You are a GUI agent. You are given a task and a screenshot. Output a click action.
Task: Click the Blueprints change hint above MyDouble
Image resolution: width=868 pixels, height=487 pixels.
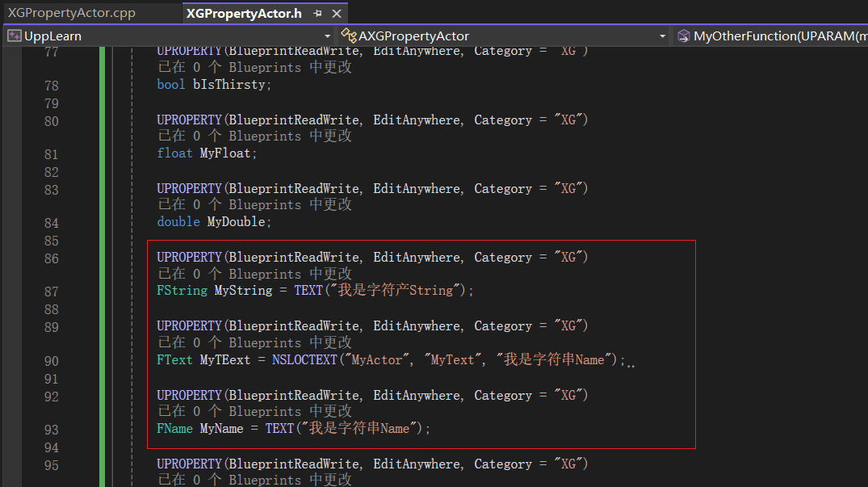[254, 204]
